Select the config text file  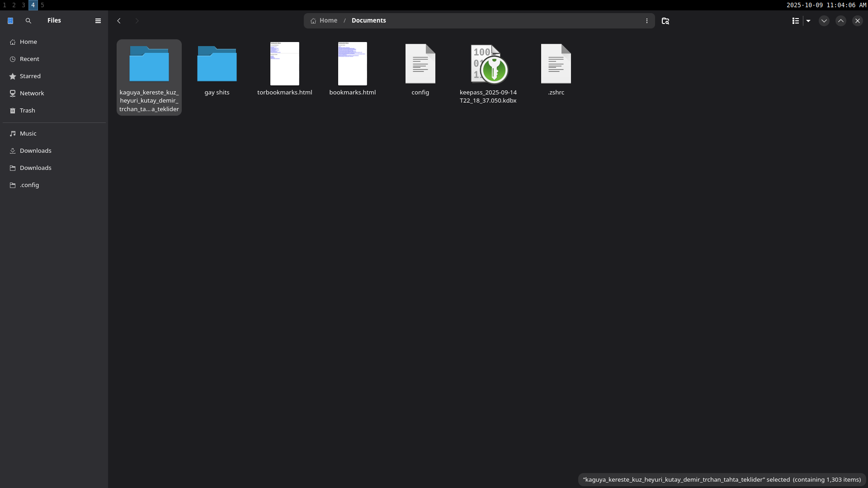point(420,64)
